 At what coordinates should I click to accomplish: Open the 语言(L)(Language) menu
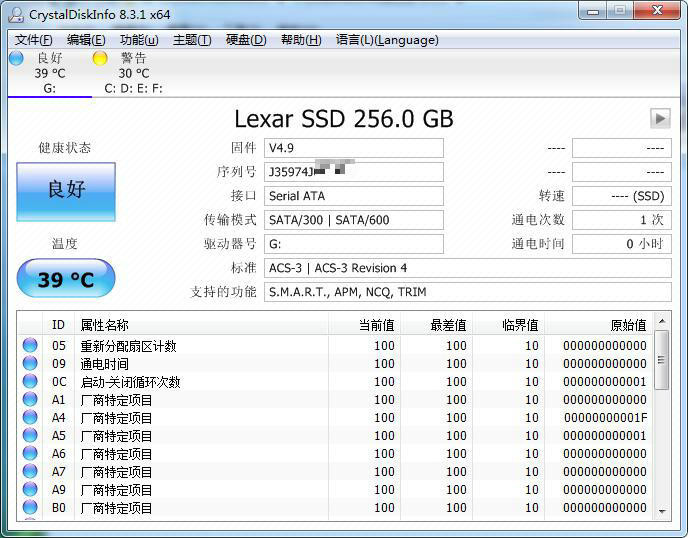click(x=387, y=40)
